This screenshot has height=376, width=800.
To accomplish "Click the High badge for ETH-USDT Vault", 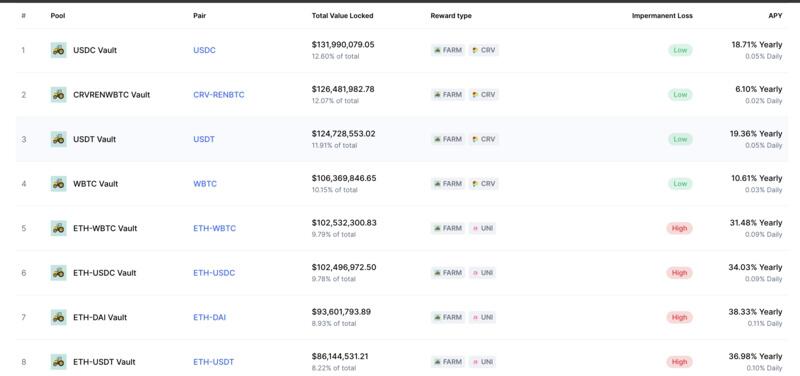I will point(680,362).
